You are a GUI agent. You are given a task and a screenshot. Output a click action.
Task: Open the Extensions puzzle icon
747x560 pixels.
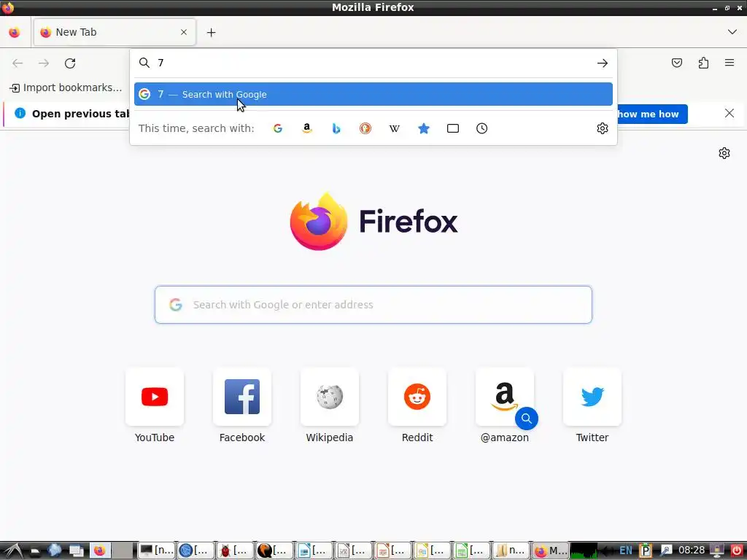(x=704, y=63)
